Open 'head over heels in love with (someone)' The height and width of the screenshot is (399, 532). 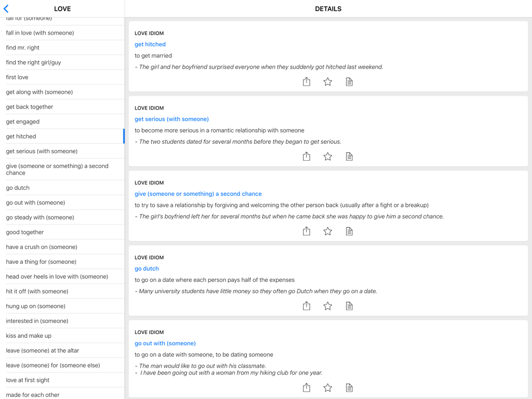[x=57, y=277]
